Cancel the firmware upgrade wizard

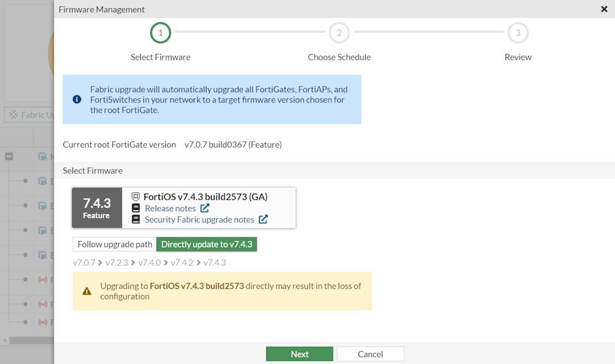370,354
